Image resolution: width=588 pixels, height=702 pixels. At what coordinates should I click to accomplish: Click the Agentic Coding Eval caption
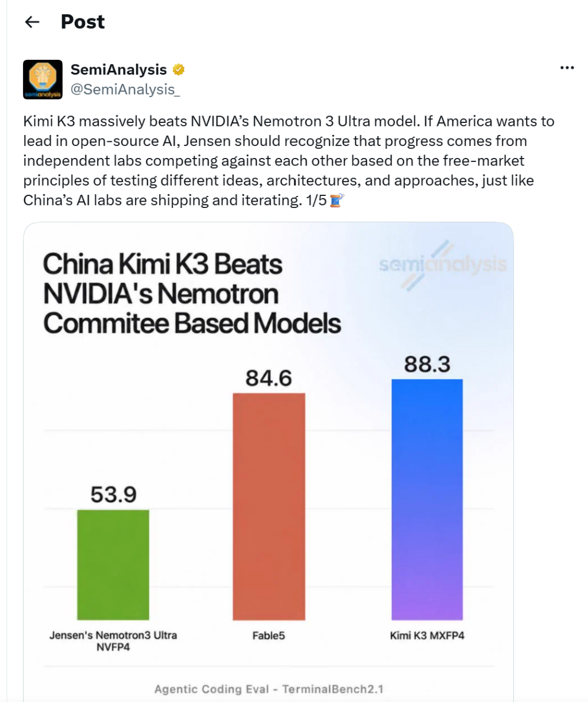pyautogui.click(x=269, y=689)
